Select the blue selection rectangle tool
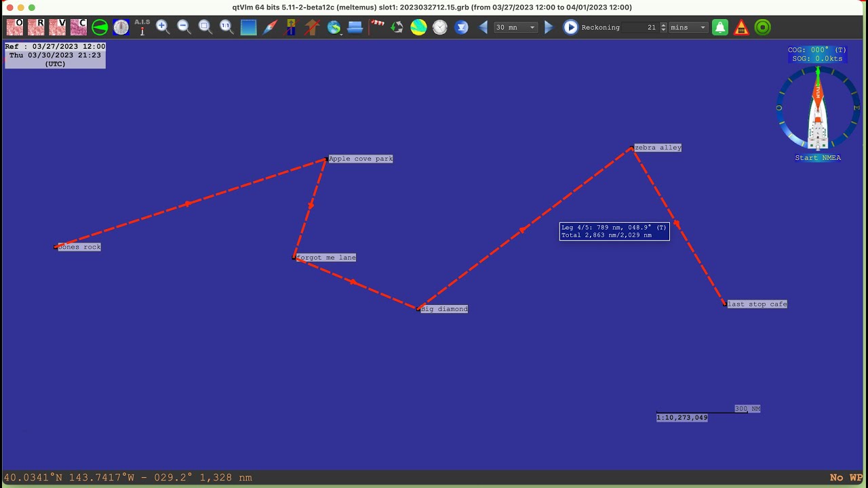The width and height of the screenshot is (868, 488). 248,27
